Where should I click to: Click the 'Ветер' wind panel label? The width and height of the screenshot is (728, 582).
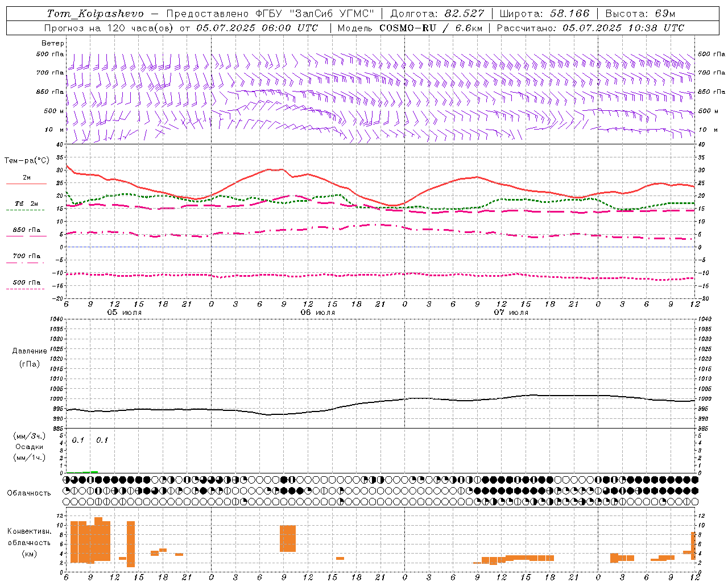tap(52, 43)
